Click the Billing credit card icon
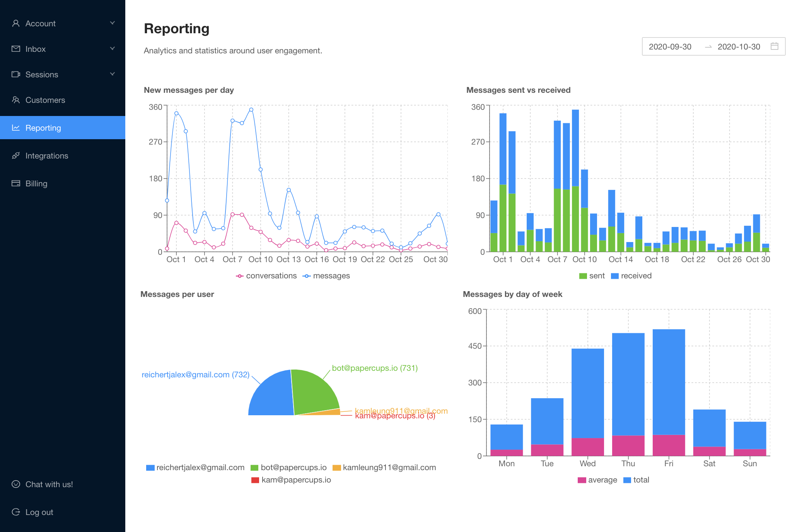Viewport: 802px width, 532px height. pyautogui.click(x=16, y=184)
